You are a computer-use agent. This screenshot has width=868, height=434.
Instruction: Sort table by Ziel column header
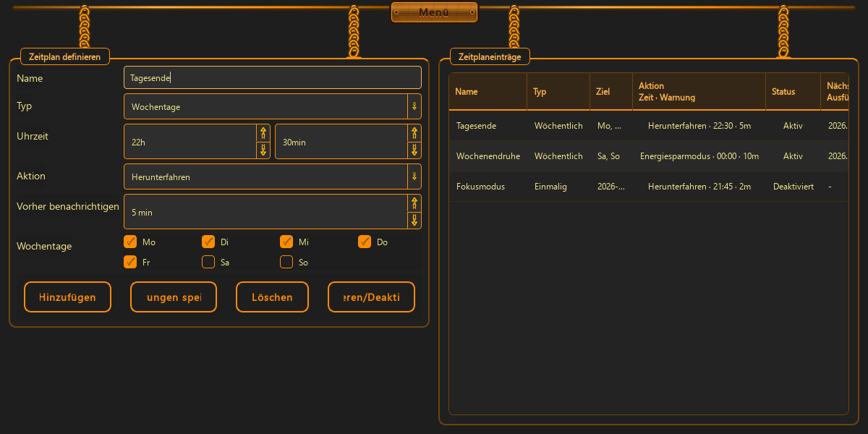[x=611, y=92]
